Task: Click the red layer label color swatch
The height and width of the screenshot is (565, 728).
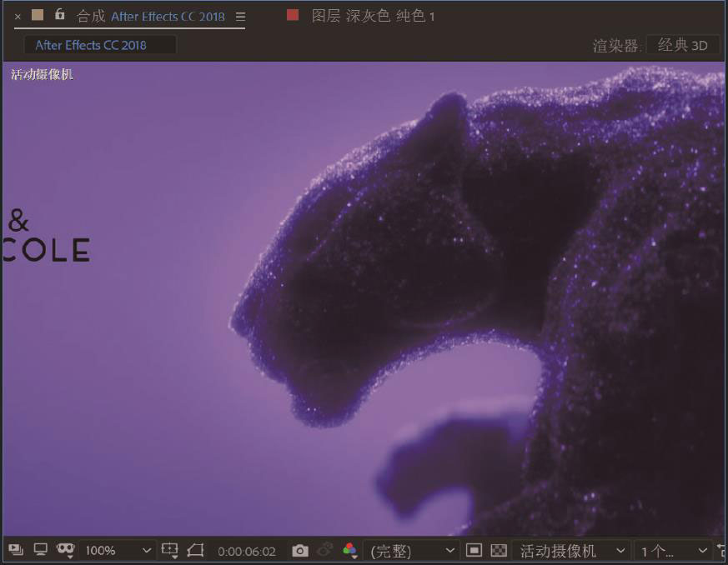Action: click(293, 15)
